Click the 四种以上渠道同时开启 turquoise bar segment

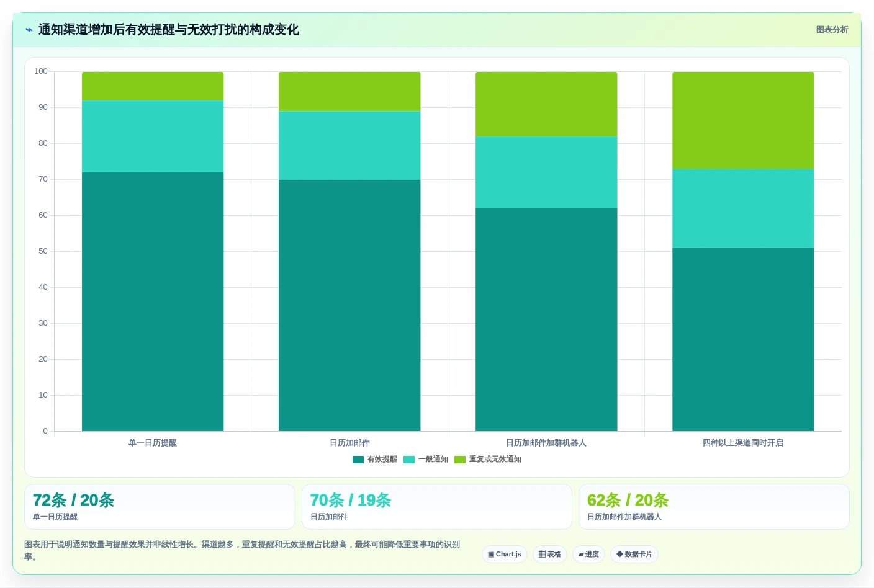[743, 208]
